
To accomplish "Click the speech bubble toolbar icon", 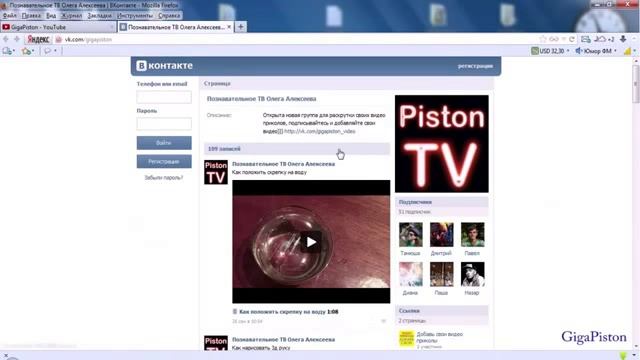I will (x=48, y=51).
